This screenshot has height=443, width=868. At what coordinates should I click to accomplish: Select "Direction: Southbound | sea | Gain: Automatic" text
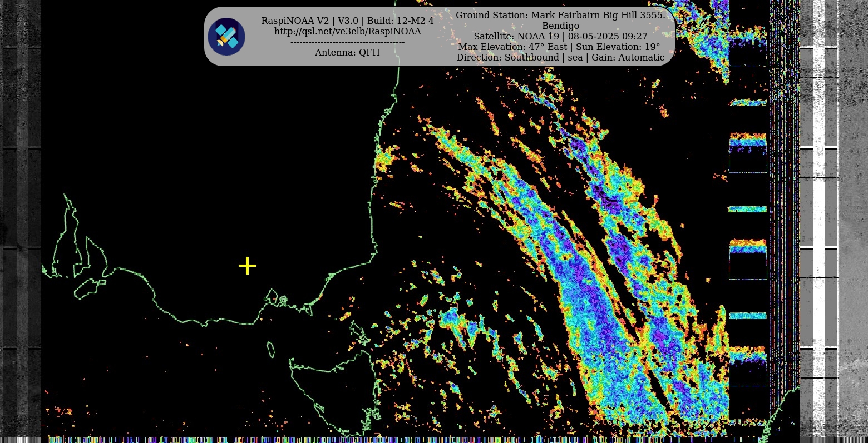560,58
